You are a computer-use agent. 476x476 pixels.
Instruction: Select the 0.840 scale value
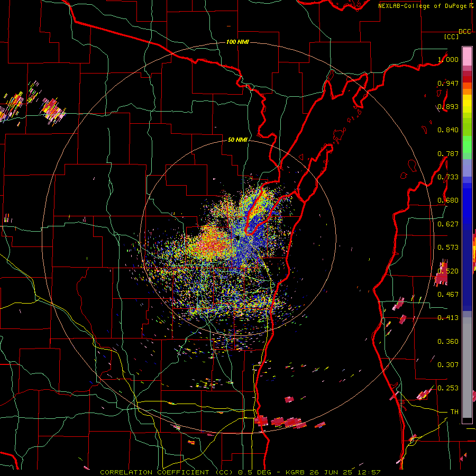(x=448, y=130)
